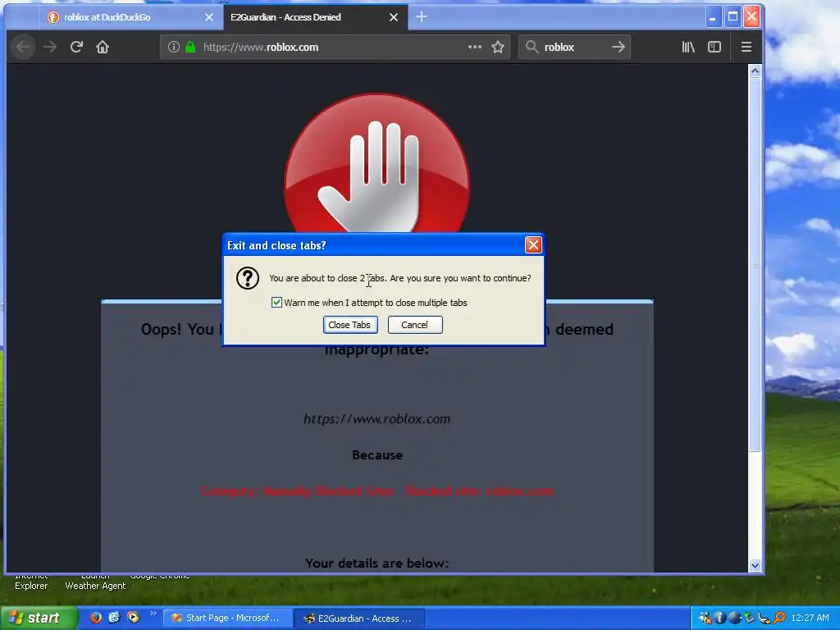Click the page scrollbar down arrow

(x=755, y=565)
